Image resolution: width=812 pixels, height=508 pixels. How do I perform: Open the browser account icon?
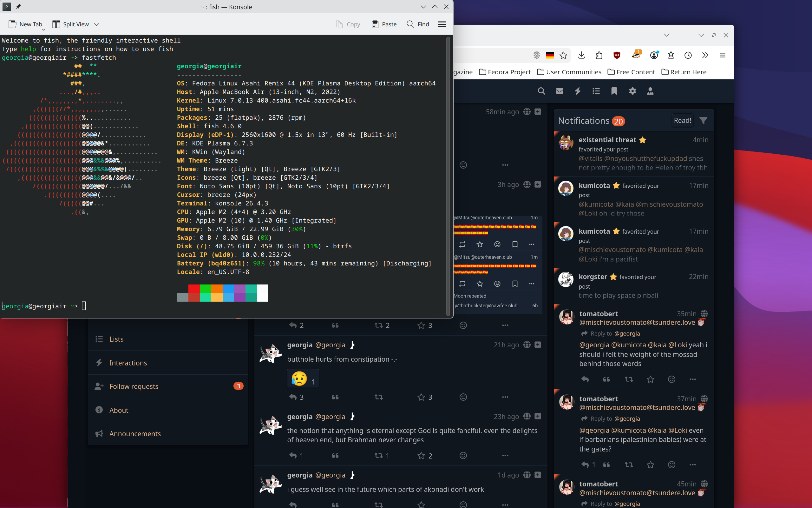pyautogui.click(x=654, y=55)
